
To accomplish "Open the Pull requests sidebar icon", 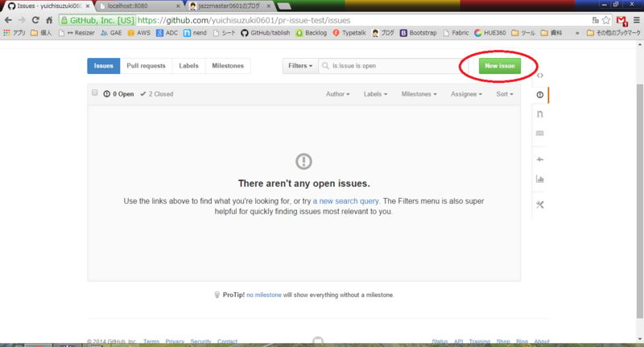I will click(x=539, y=114).
